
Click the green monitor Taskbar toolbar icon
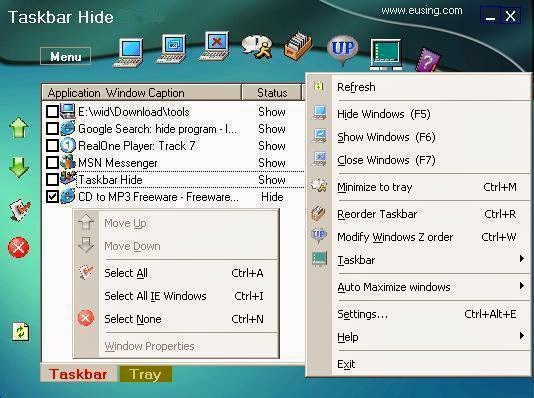(386, 54)
